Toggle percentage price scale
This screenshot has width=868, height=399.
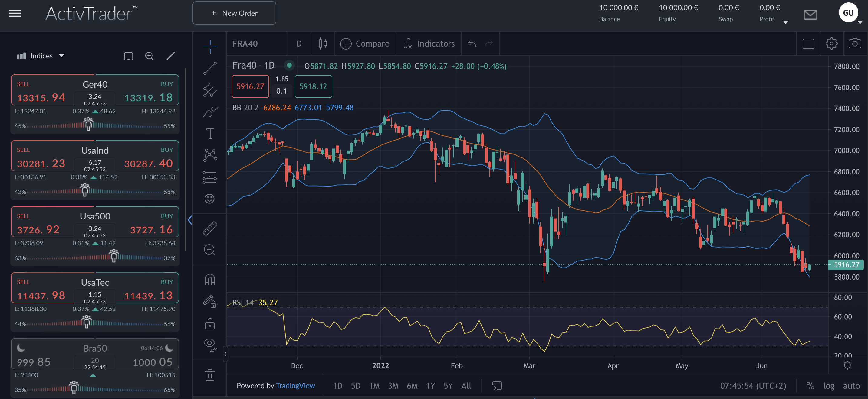pyautogui.click(x=810, y=385)
